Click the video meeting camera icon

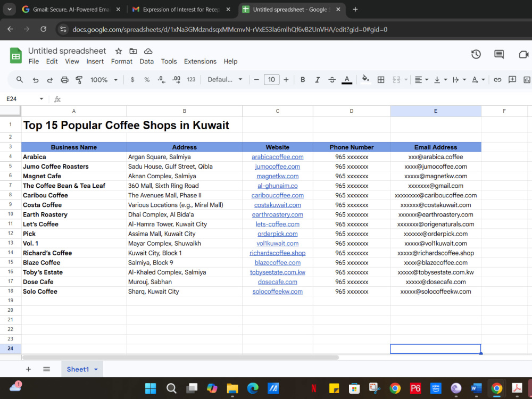click(x=523, y=54)
